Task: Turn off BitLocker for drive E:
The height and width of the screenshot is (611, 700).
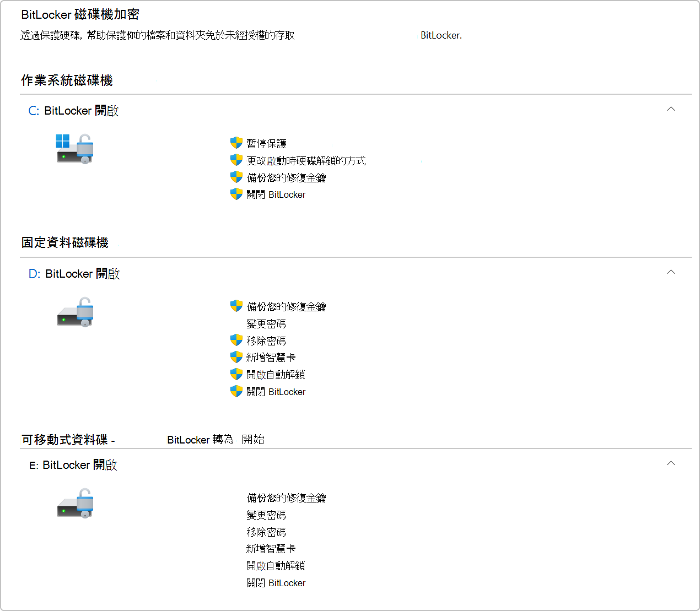Action: coord(276,583)
